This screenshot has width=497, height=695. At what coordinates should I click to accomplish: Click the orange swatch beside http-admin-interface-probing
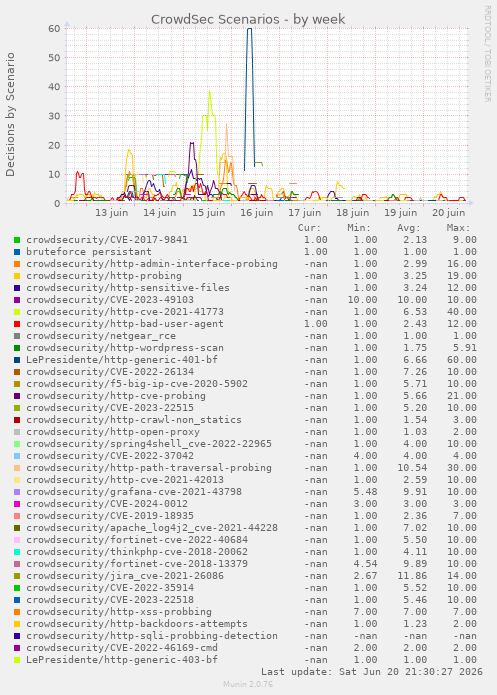(17, 264)
